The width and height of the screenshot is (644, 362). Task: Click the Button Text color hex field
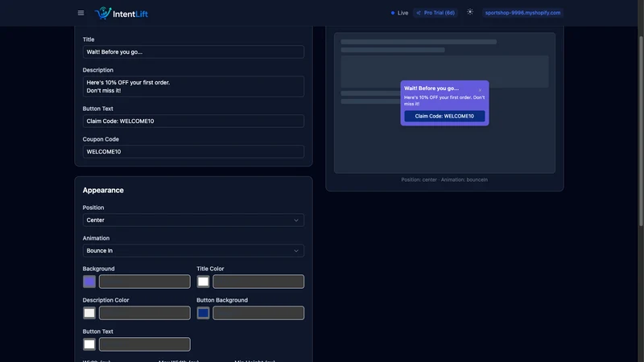[145, 344]
